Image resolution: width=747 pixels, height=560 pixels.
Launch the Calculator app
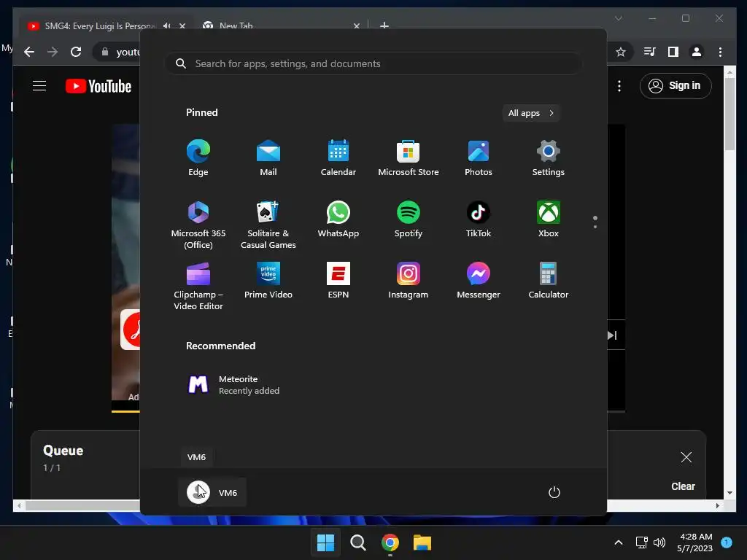[x=549, y=281]
